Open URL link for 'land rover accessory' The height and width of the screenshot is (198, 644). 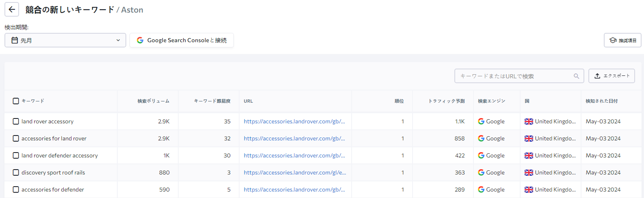pos(294,121)
